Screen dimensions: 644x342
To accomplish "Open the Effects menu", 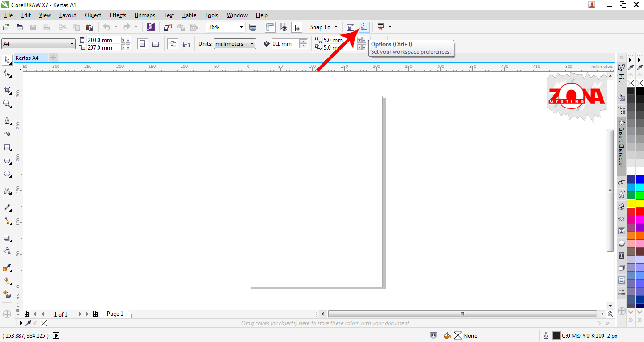I will [x=118, y=15].
